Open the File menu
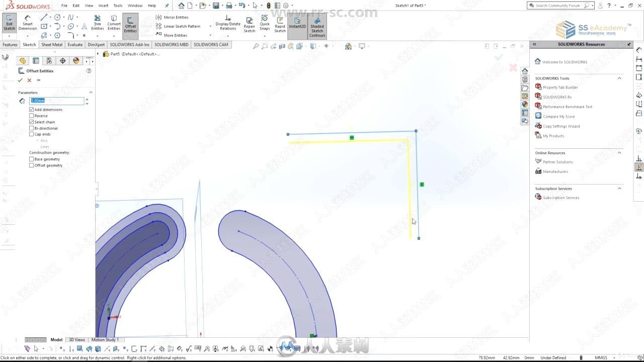 point(64,6)
